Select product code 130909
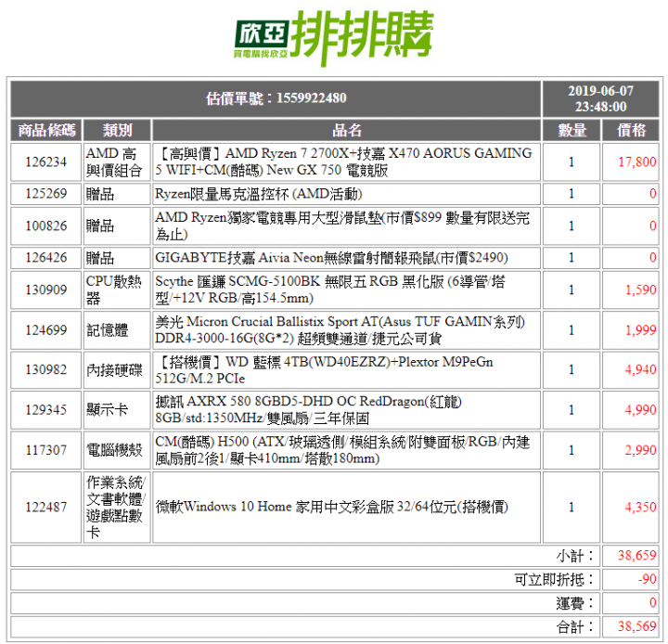 tap(46, 290)
